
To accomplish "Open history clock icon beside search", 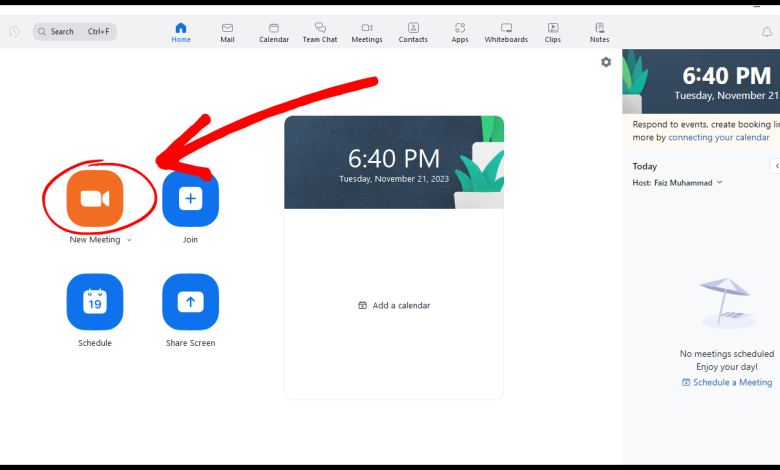I will click(14, 31).
